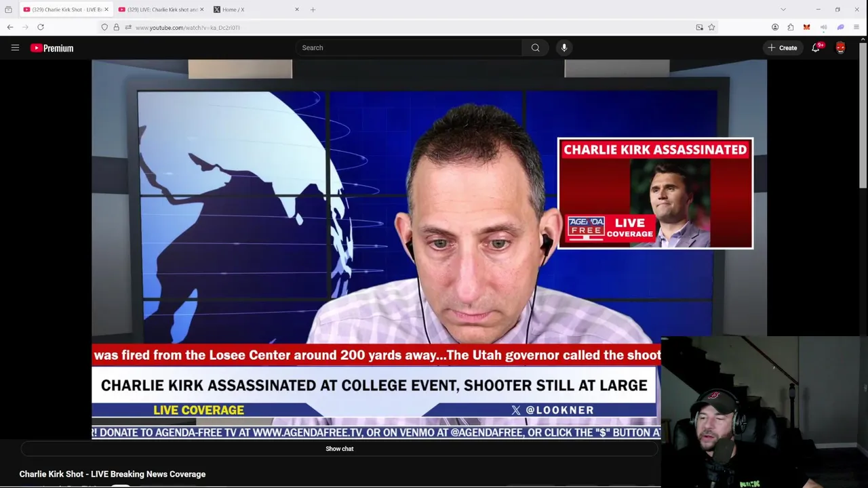The image size is (868, 488).
Task: Open the YouTube guide hamburger menu
Action: [15, 47]
